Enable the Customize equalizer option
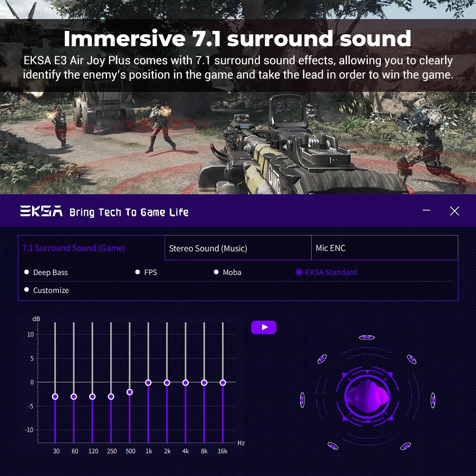Screen dimensions: 476x476 pyautogui.click(x=46, y=290)
